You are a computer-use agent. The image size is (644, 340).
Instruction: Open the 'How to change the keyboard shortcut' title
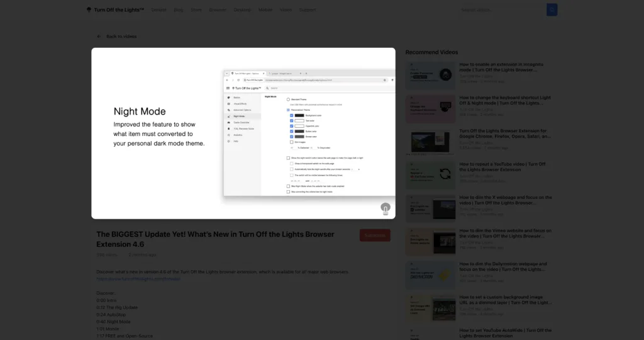tap(505, 100)
